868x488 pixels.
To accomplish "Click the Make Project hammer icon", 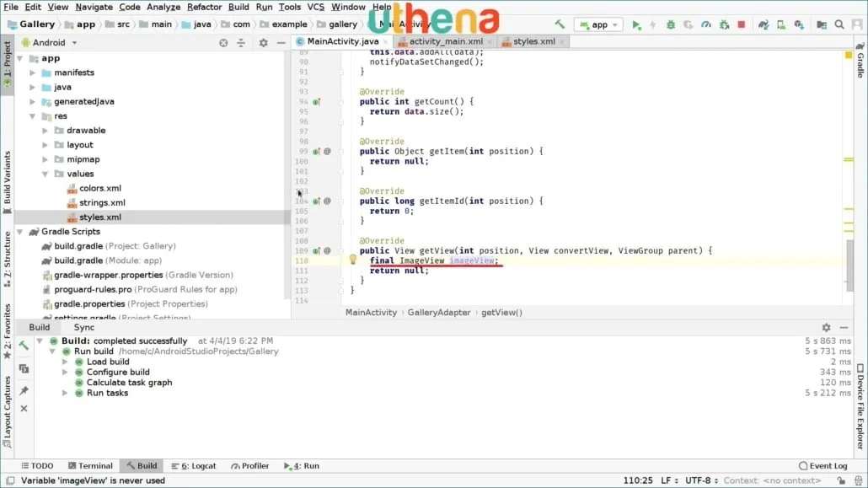I will click(560, 24).
